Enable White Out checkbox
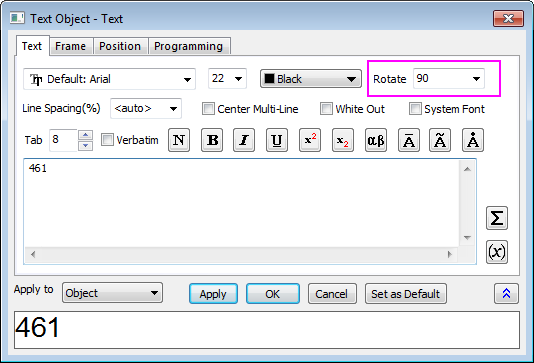Screen dimensions: 534x363 [x=326, y=109]
